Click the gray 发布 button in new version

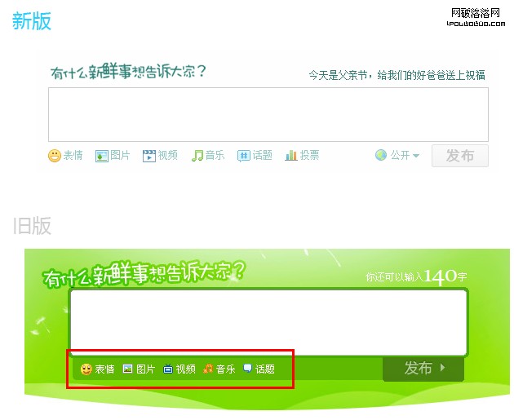(460, 156)
